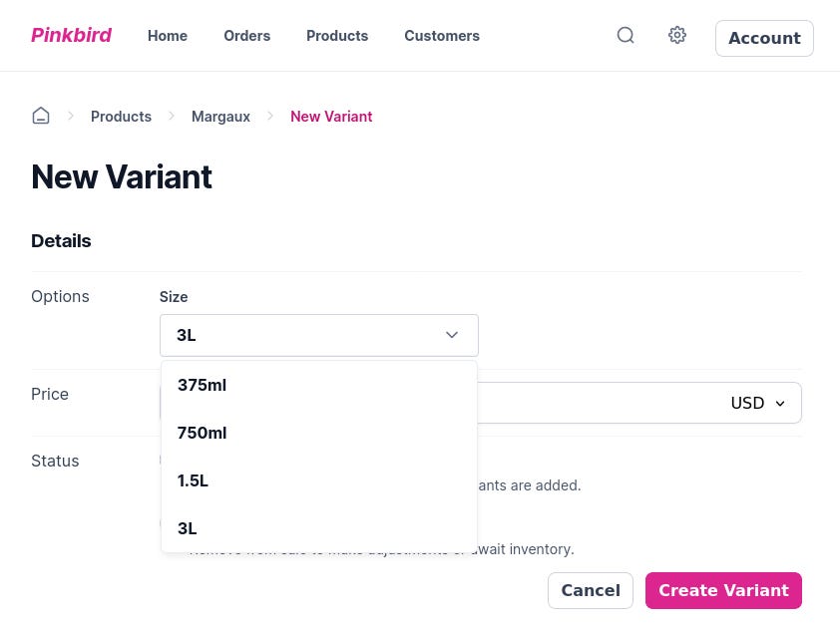Go to the Home nav item

[x=168, y=36]
